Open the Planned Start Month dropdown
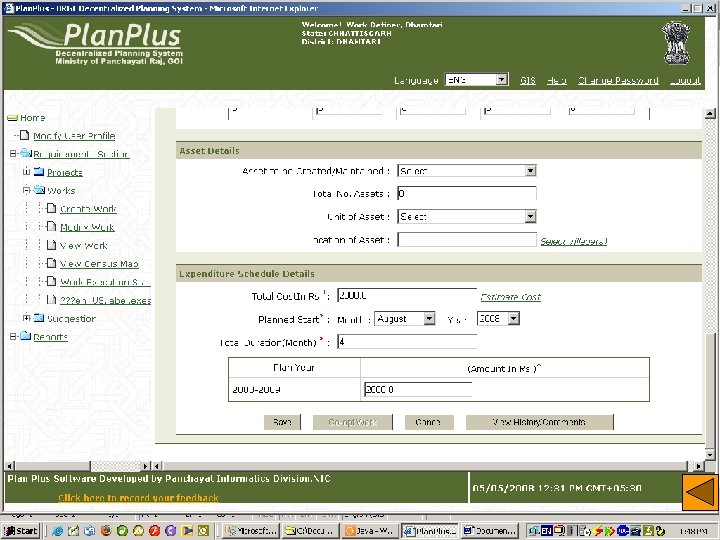Screen dimensions: 720x540 pos(429,318)
